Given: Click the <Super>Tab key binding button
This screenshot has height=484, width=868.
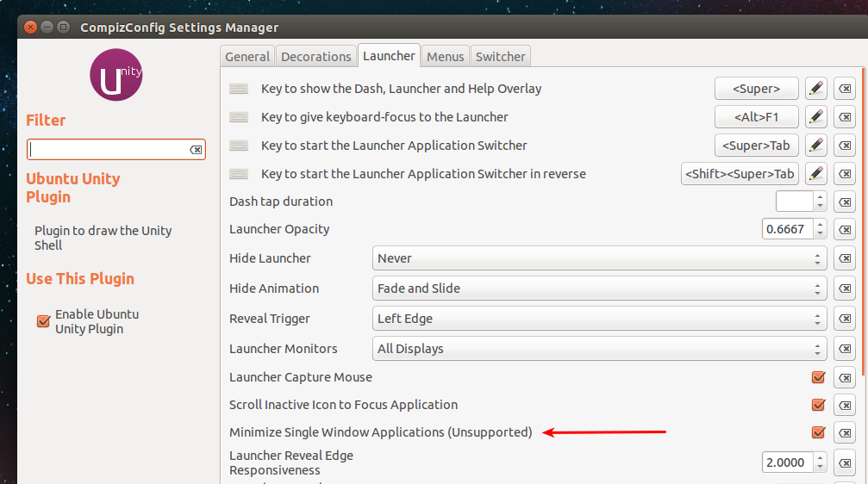Looking at the screenshot, I should click(756, 146).
